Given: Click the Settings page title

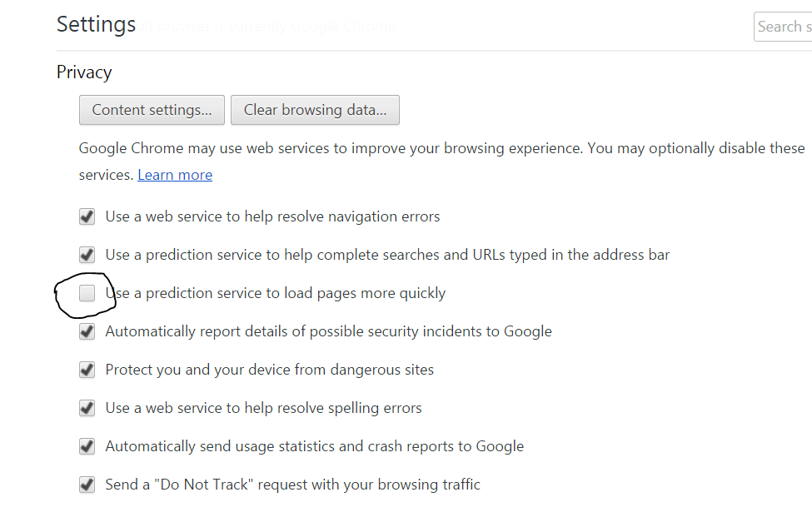Looking at the screenshot, I should pyautogui.click(x=96, y=25).
